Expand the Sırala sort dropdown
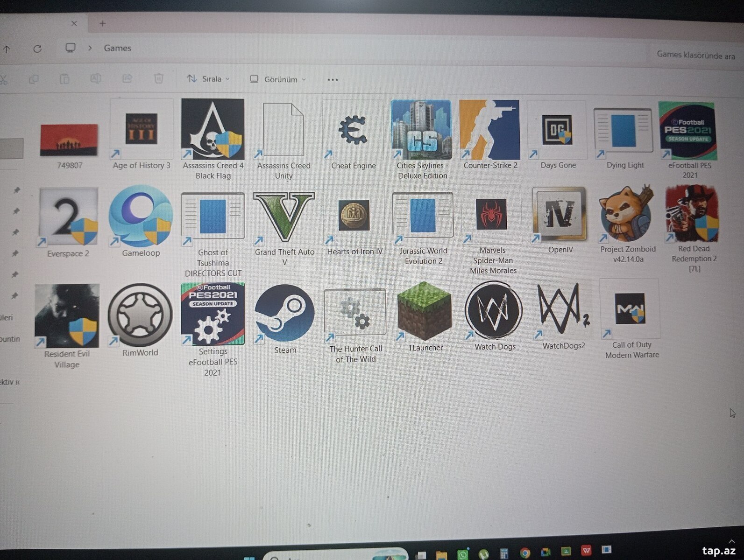 pyautogui.click(x=208, y=79)
